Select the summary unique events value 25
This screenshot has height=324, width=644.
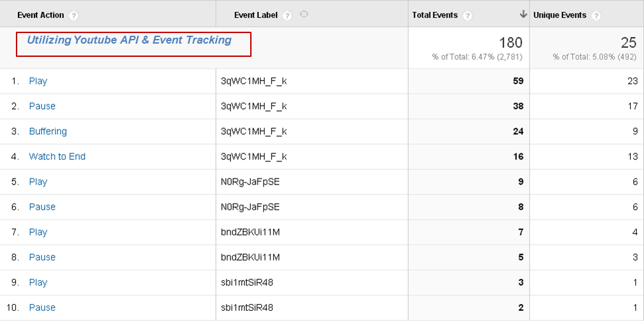[x=628, y=43]
